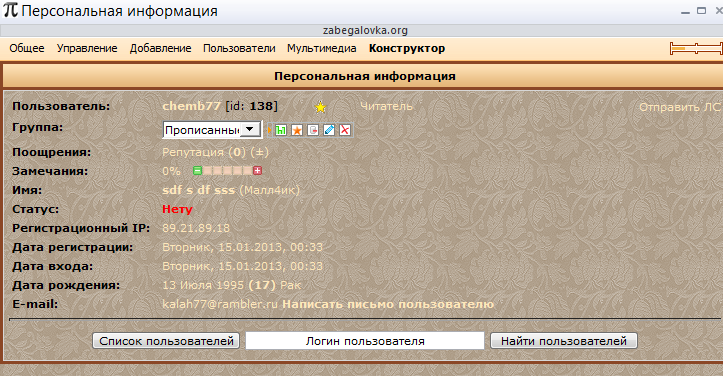
Task: Click the yellow star rank icon
Action: pyautogui.click(x=320, y=107)
